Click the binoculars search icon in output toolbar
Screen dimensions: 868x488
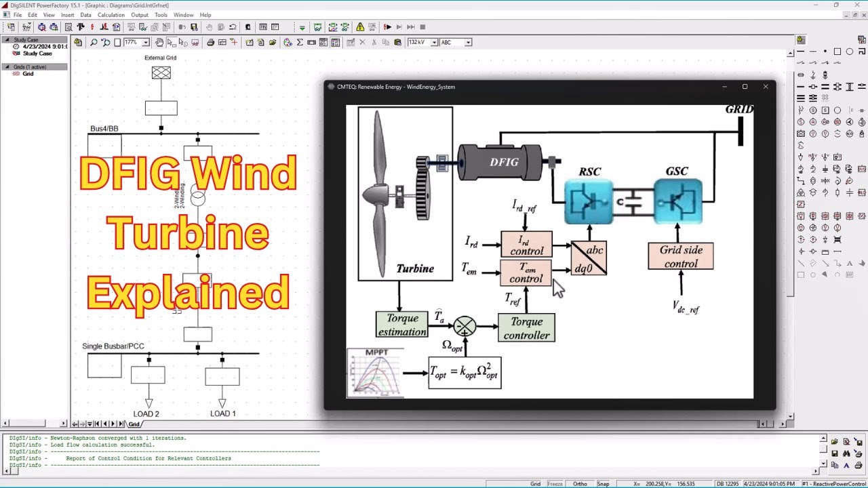(846, 453)
